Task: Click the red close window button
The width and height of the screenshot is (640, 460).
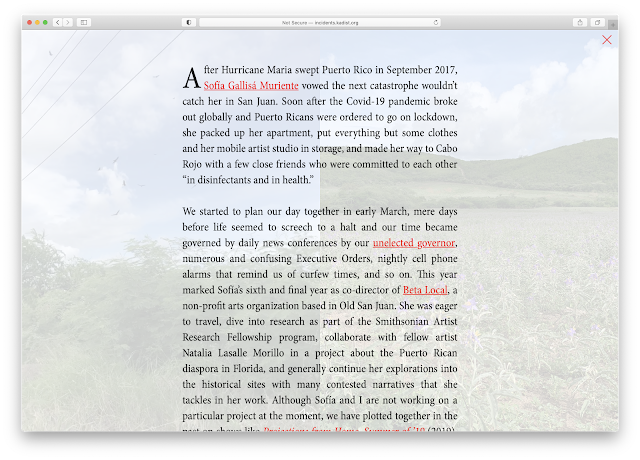Action: pos(29,22)
